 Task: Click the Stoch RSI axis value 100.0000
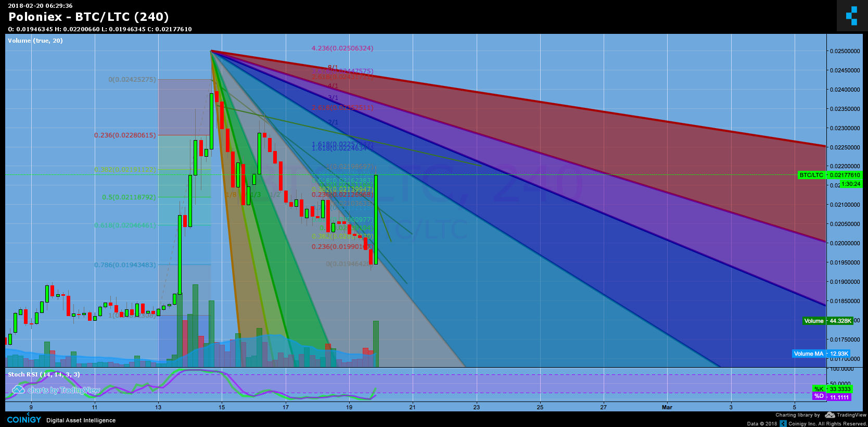[842, 369]
